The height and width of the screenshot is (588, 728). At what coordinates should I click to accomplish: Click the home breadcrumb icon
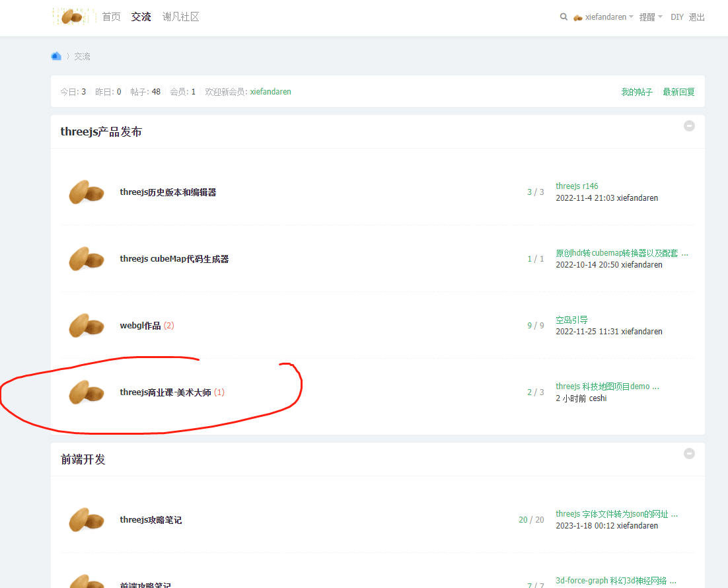[56, 56]
